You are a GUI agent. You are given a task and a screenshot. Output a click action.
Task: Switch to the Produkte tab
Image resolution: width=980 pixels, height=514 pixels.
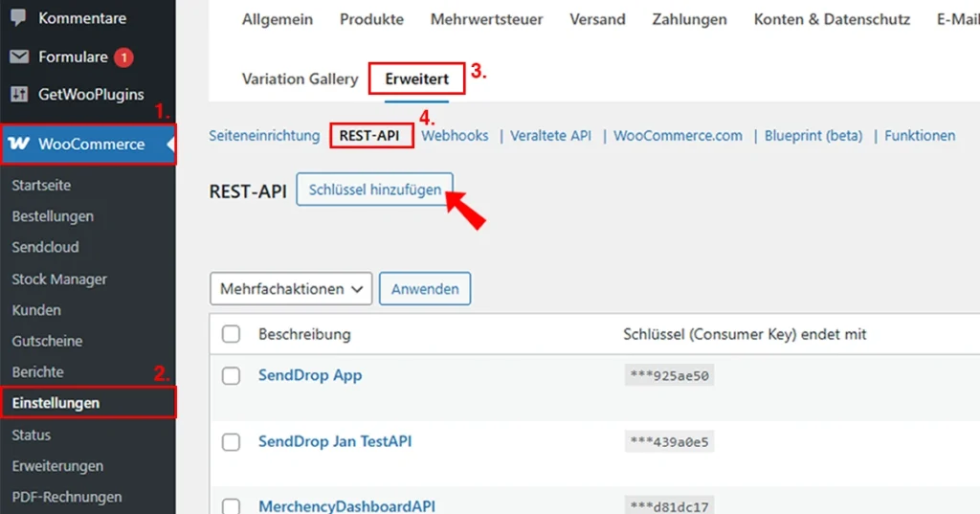tap(372, 19)
